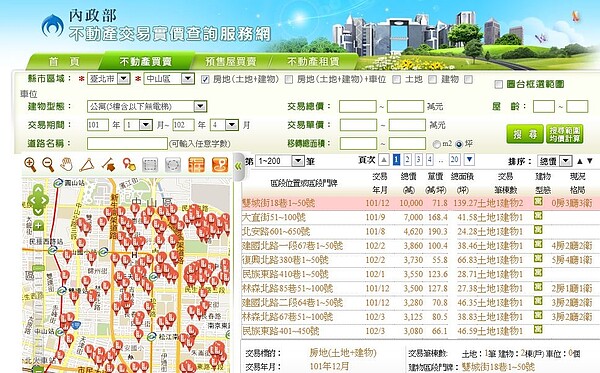Uncheck the 房地(土地+建物) checkbox
Image resolution: width=600 pixels, height=373 pixels.
click(x=205, y=79)
